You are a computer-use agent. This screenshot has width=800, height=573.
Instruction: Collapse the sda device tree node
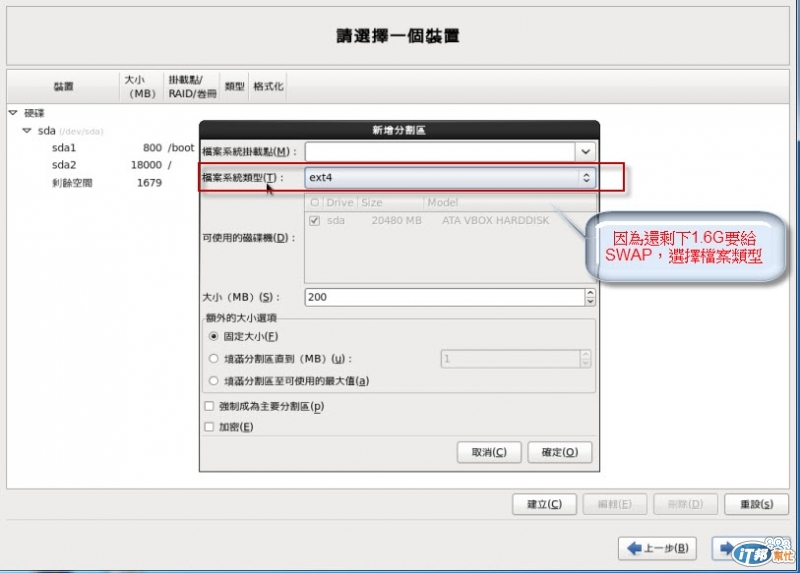tap(27, 131)
